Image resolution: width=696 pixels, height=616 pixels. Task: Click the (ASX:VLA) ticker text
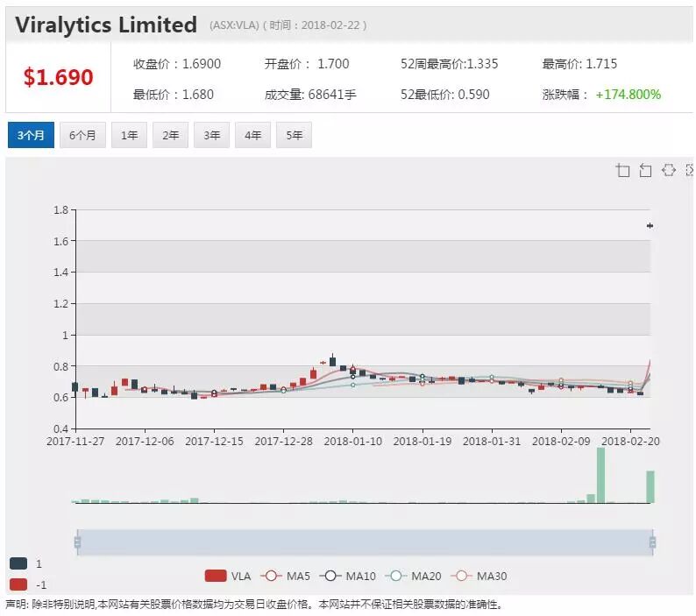point(234,25)
